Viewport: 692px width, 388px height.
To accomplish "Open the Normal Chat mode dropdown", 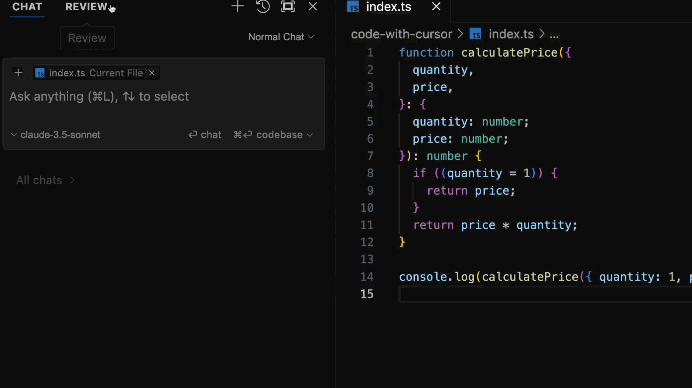I will coord(281,37).
